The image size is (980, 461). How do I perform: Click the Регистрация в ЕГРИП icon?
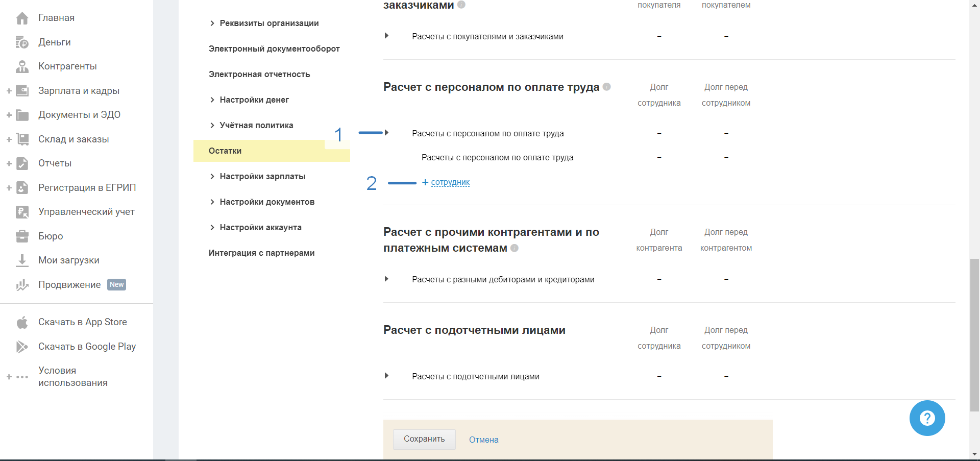22,188
